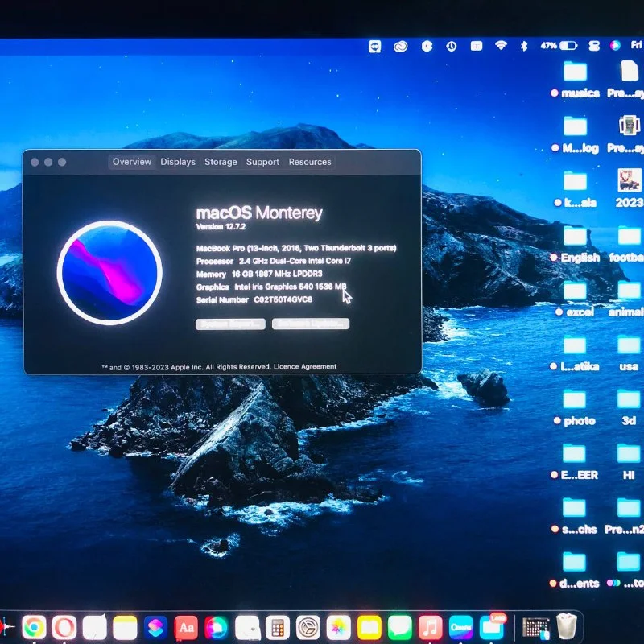The height and width of the screenshot is (644, 644).
Task: Click the Software Update button
Action: [x=311, y=324]
